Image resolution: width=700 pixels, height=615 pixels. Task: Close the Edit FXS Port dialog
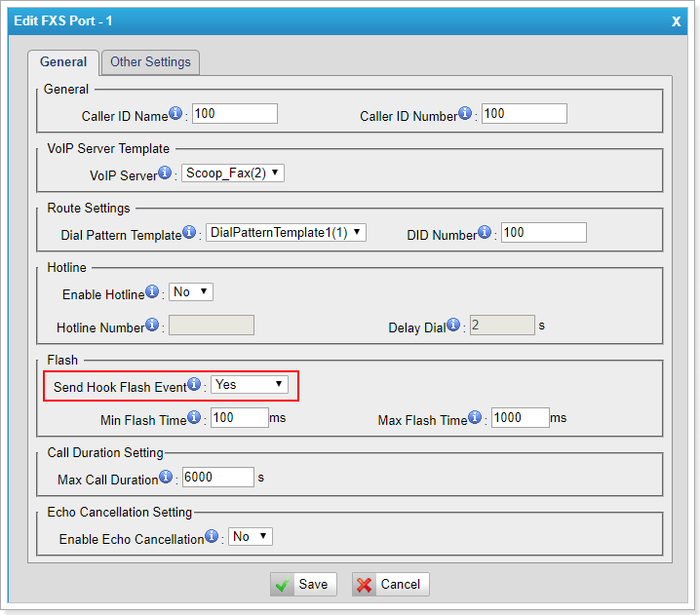(676, 21)
